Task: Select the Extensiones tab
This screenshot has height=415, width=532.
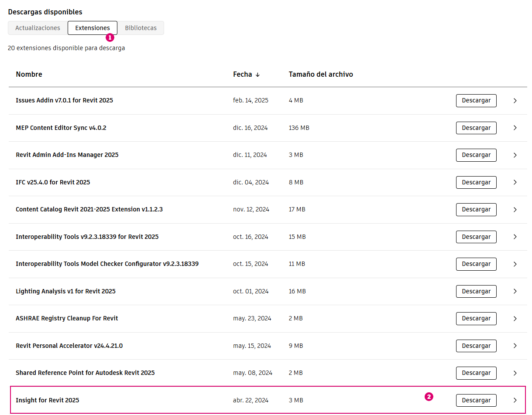Action: [93, 28]
